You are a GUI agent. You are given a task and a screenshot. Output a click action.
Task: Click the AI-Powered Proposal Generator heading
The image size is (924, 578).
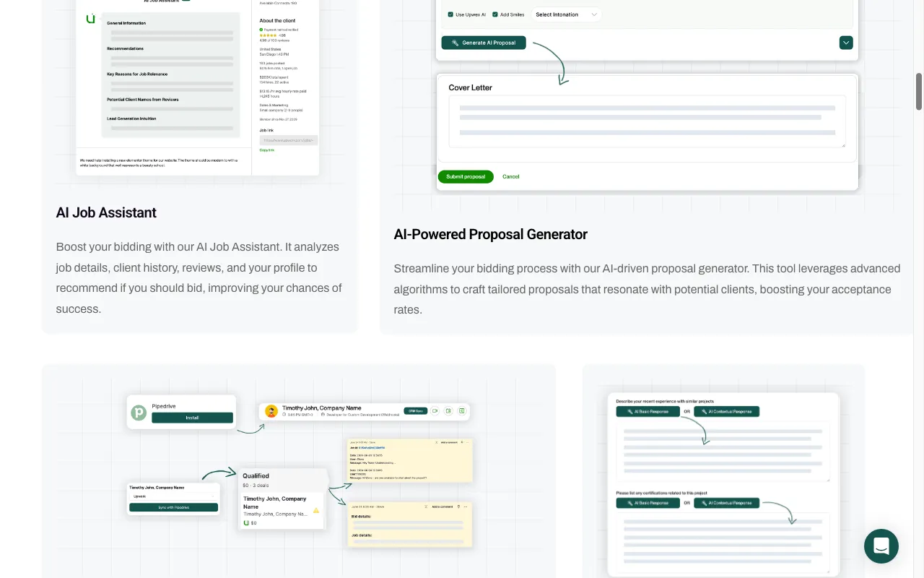[x=491, y=234]
